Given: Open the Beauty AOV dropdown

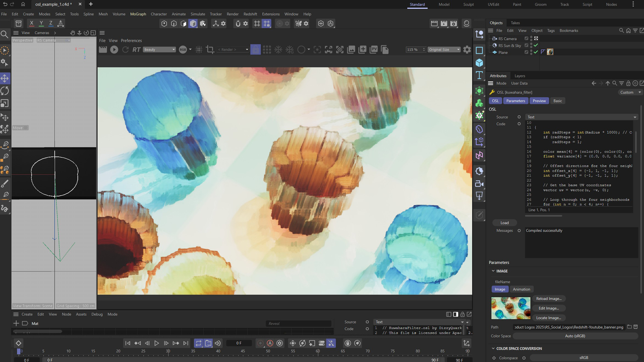Looking at the screenshot, I should click(159, 50).
